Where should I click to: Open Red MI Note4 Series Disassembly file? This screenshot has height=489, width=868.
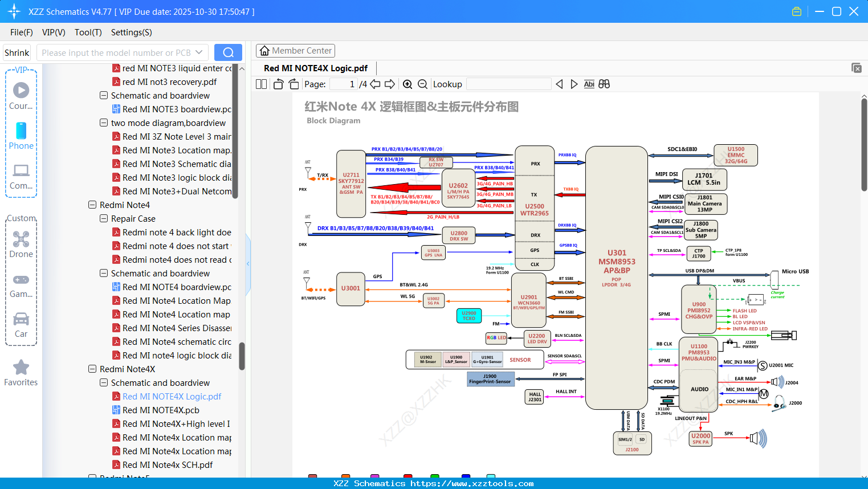(x=172, y=328)
